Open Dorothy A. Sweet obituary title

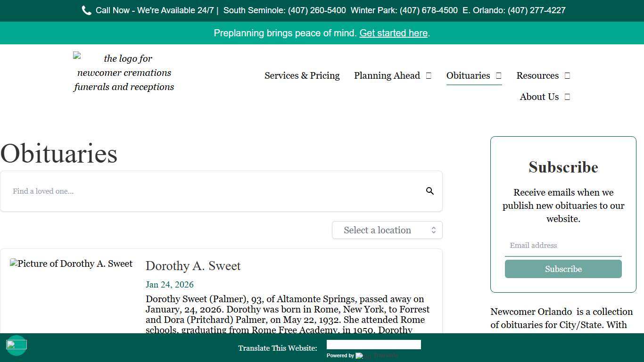tap(193, 266)
